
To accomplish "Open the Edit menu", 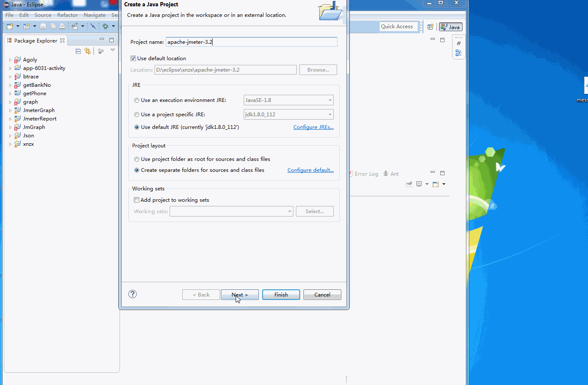I will [24, 15].
